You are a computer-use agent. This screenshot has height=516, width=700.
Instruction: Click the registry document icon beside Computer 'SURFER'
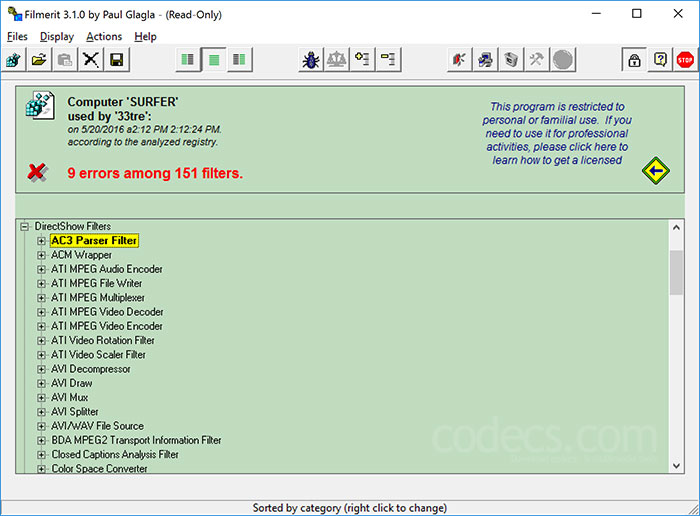(40, 105)
